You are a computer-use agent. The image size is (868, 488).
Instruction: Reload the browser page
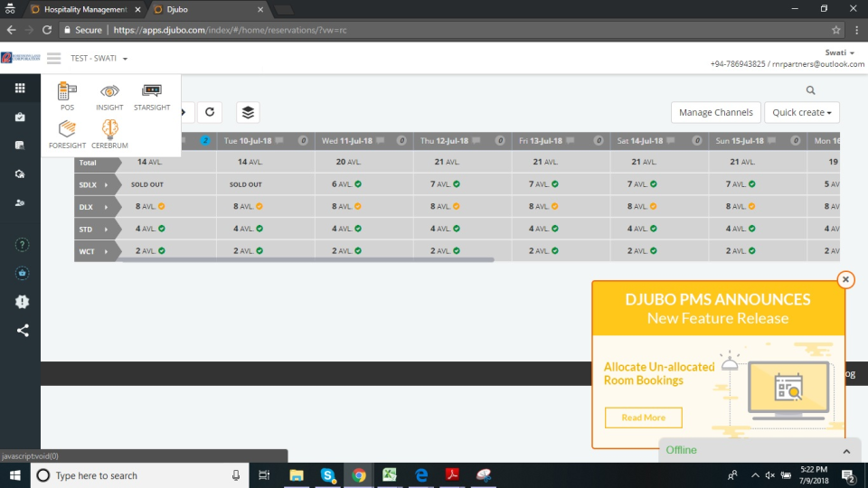click(x=47, y=30)
